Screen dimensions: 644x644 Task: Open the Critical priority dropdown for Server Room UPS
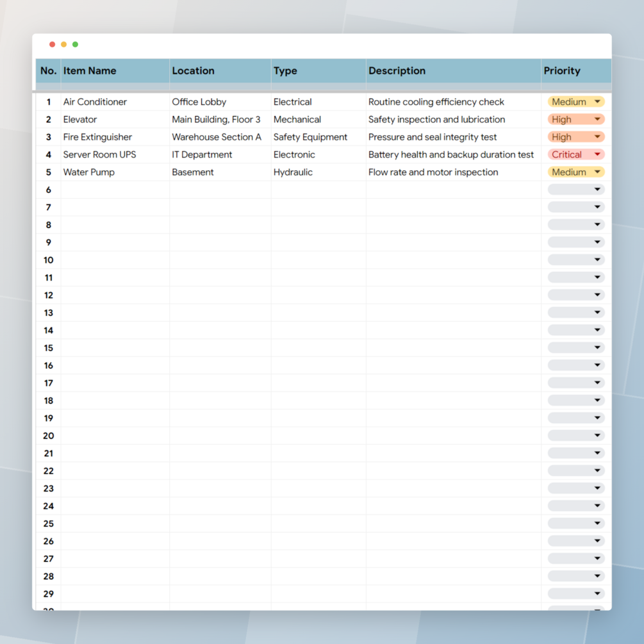click(576, 154)
